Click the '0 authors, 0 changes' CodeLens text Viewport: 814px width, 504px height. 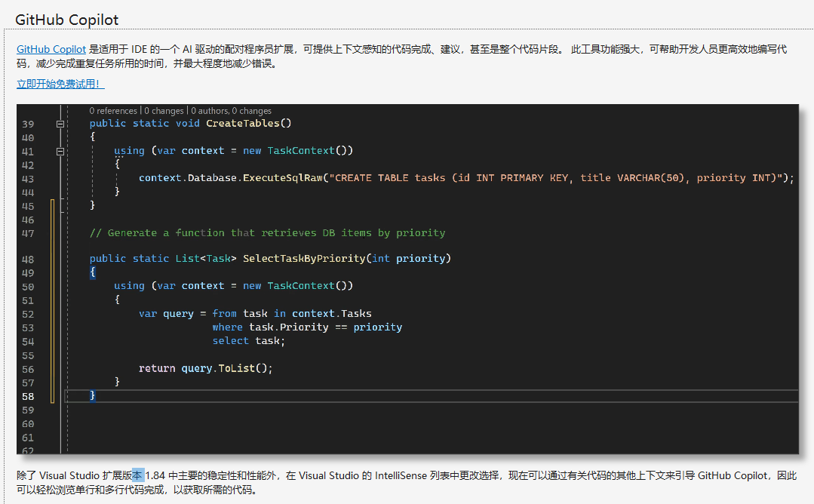tap(231, 111)
